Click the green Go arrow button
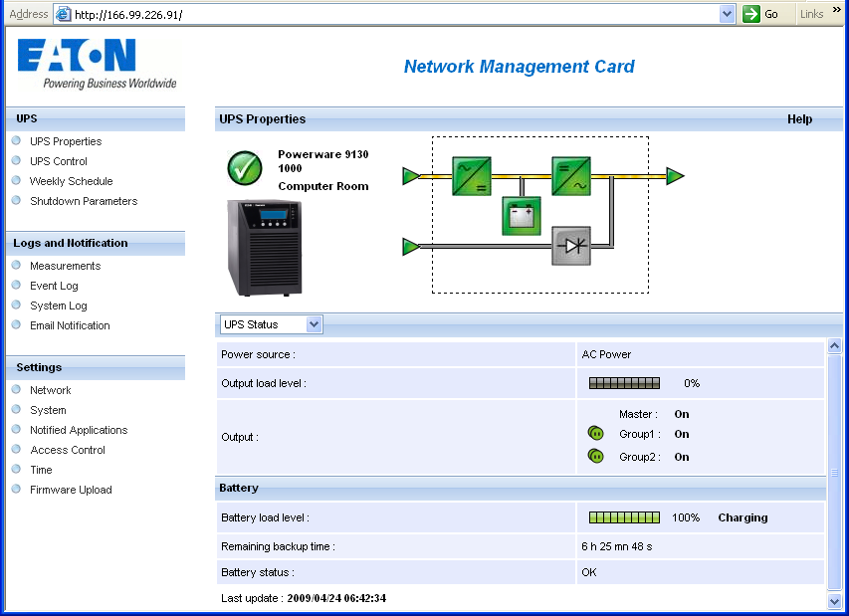 (751, 14)
